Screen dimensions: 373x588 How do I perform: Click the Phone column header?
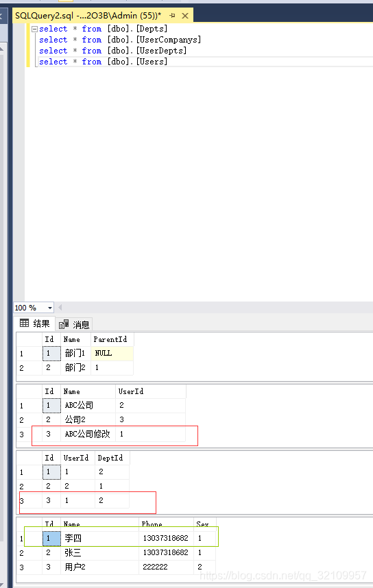[x=166, y=524]
